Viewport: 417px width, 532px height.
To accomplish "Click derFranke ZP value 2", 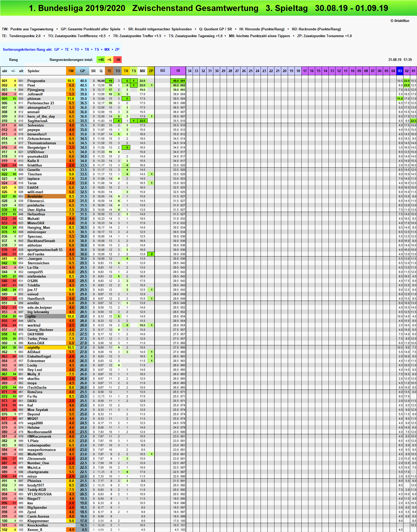I will tap(151, 254).
